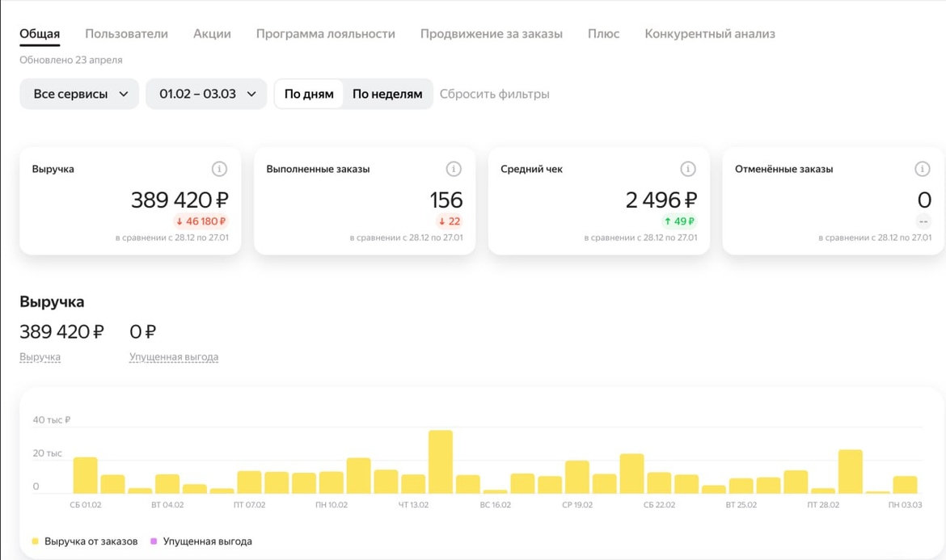Switch to Пользователи tab

point(126,34)
